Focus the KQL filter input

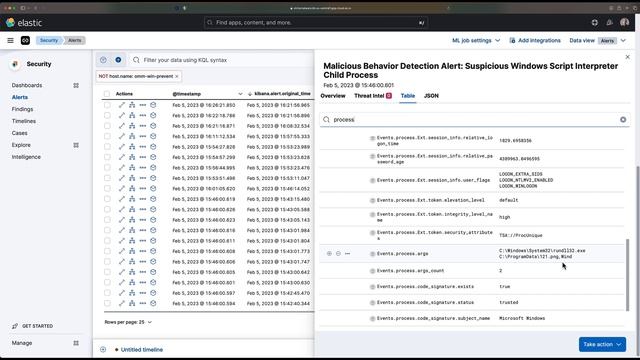[222, 60]
